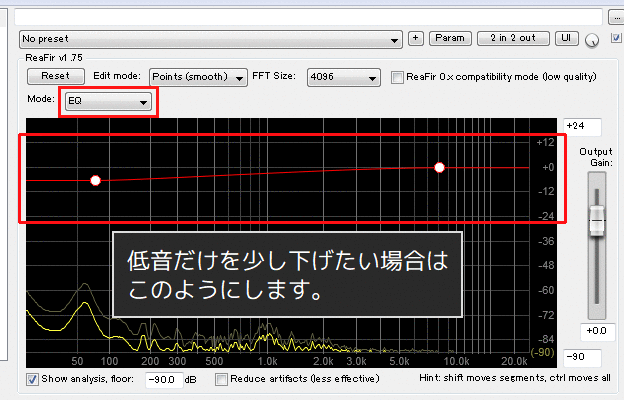Open the '2 in 2 out' routing button
This screenshot has height=400, width=624.
(512, 38)
